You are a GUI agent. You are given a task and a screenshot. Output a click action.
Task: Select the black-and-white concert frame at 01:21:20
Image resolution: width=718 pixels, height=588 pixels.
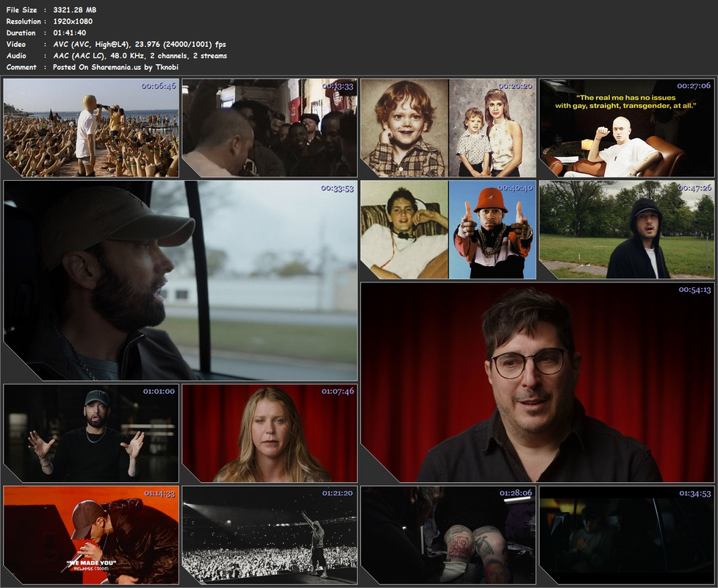coord(270,535)
